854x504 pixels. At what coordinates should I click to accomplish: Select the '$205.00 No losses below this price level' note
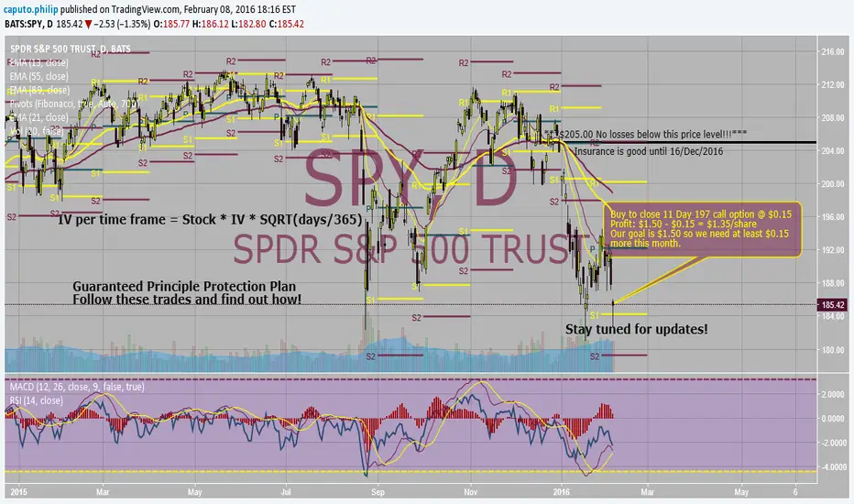[646, 134]
